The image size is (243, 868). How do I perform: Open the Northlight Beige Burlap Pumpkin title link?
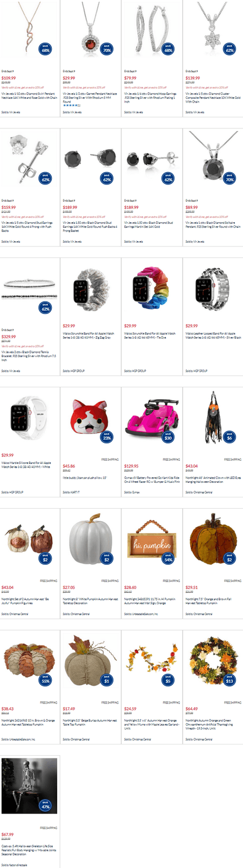pyautogui.click(x=90, y=722)
